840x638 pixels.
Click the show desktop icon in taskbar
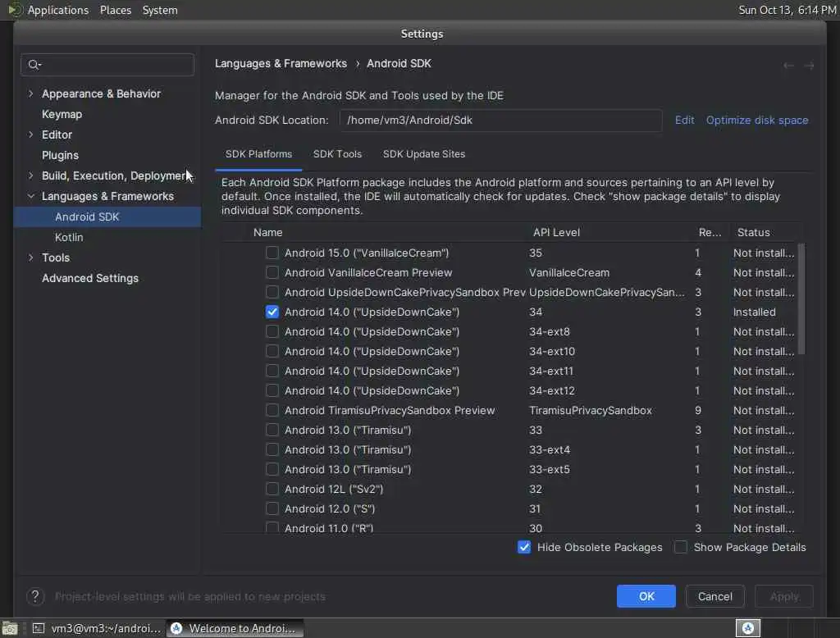[x=10, y=628]
